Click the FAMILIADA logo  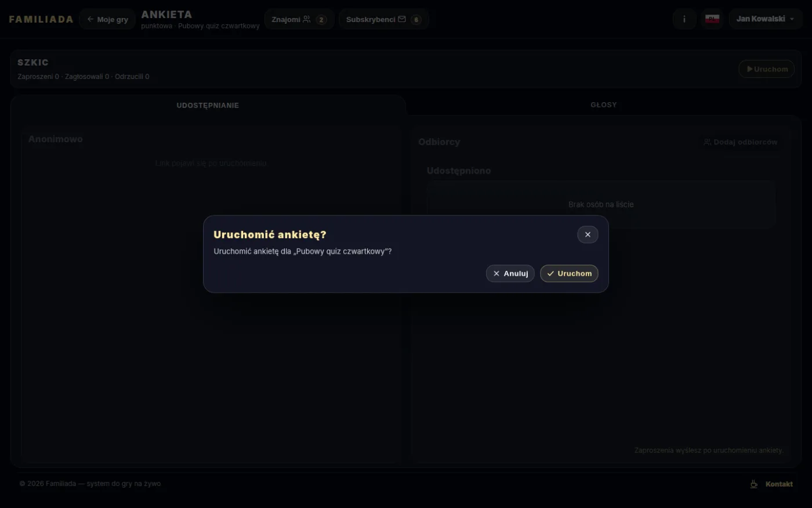[x=41, y=19]
